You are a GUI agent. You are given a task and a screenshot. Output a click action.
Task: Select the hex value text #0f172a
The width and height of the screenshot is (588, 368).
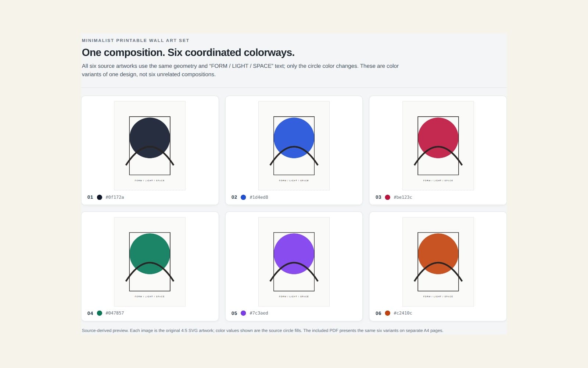tap(115, 197)
